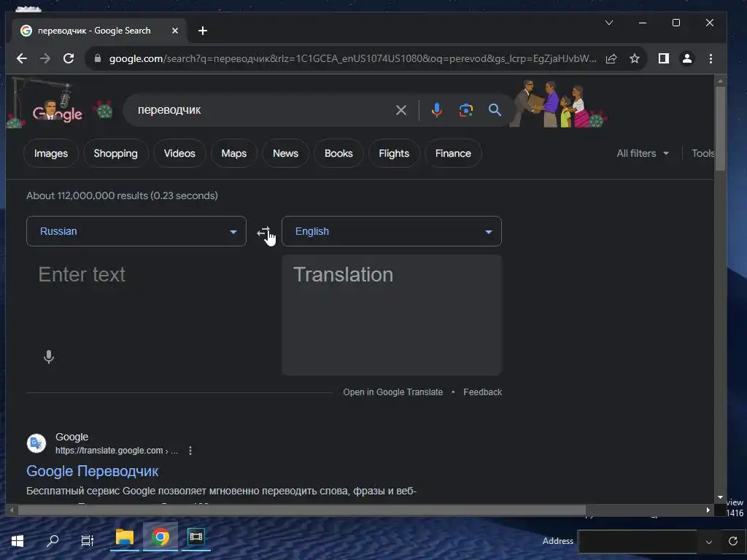Filter results by Flights
The width and height of the screenshot is (747, 560).
[x=394, y=153]
